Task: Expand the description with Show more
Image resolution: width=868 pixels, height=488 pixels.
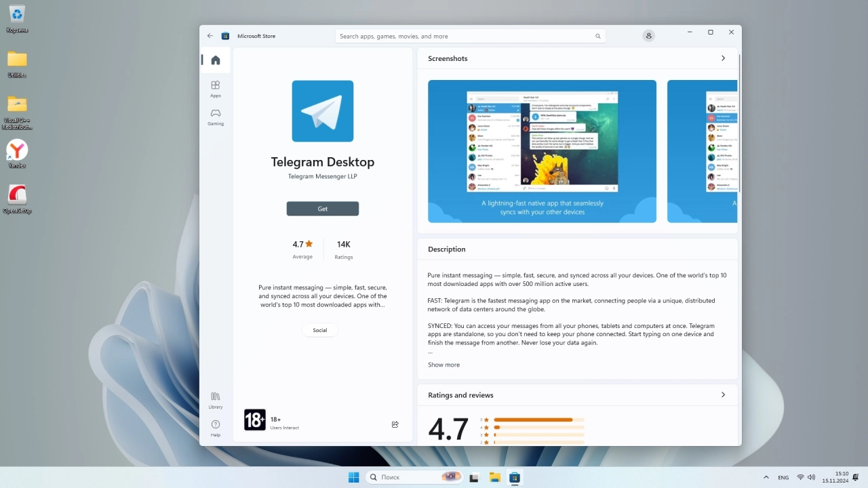Action: coord(443,365)
